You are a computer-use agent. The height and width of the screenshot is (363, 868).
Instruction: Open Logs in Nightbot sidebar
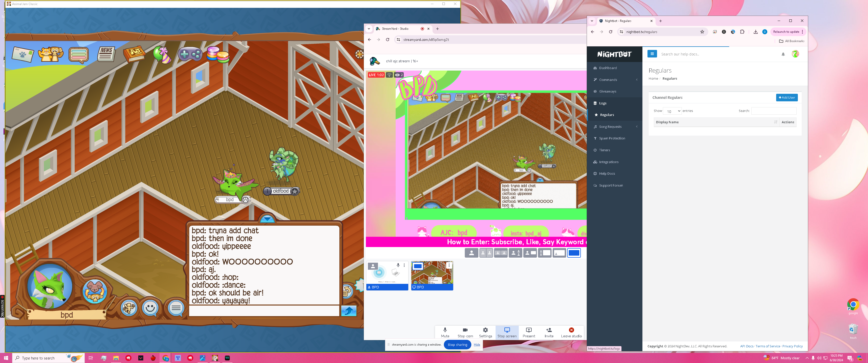(615, 103)
